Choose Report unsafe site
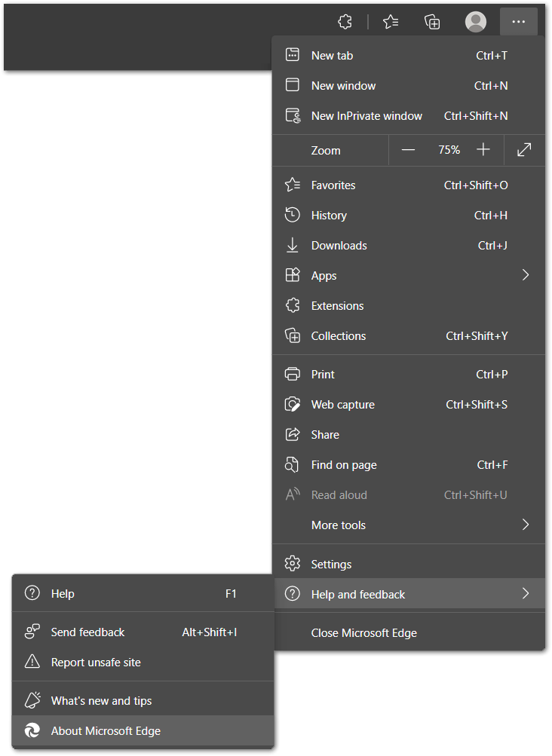 click(x=143, y=663)
